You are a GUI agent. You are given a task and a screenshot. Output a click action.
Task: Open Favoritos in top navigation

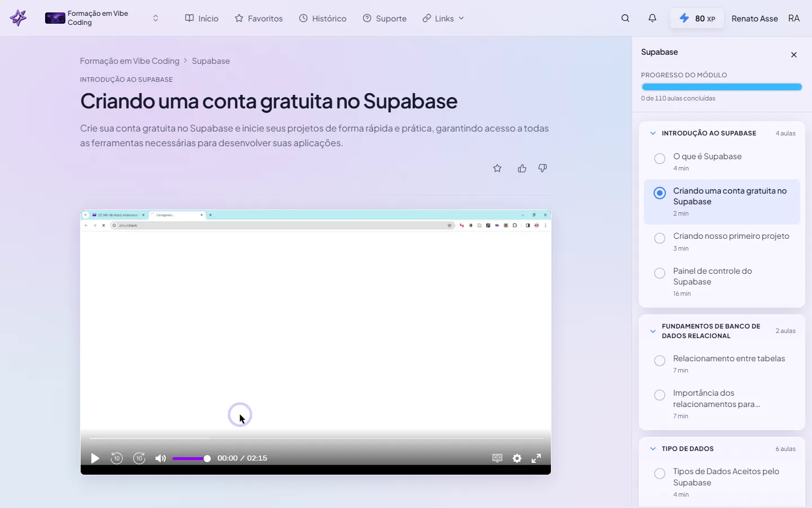point(259,19)
